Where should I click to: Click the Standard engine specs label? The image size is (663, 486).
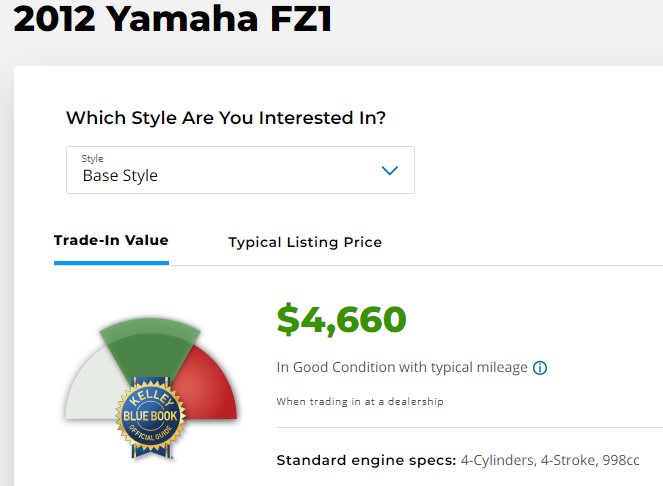366,460
